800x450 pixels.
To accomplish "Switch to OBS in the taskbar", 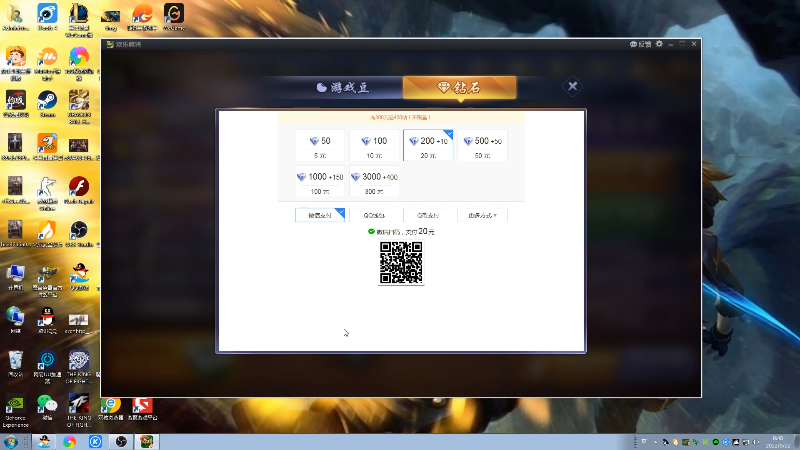I will tap(121, 442).
